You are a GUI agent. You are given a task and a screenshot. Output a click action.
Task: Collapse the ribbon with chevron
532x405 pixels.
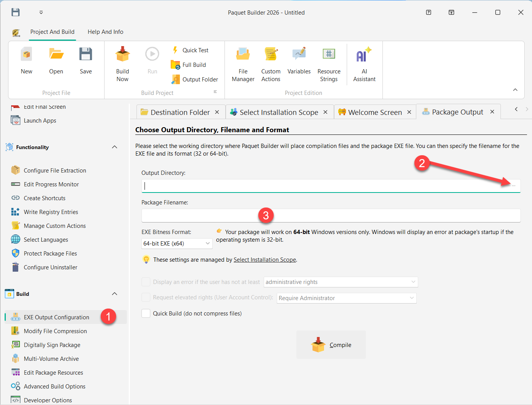click(x=515, y=90)
